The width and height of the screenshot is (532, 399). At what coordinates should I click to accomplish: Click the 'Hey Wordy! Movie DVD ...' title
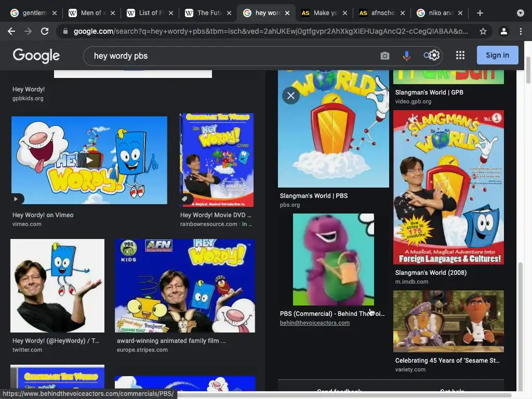pyautogui.click(x=216, y=215)
